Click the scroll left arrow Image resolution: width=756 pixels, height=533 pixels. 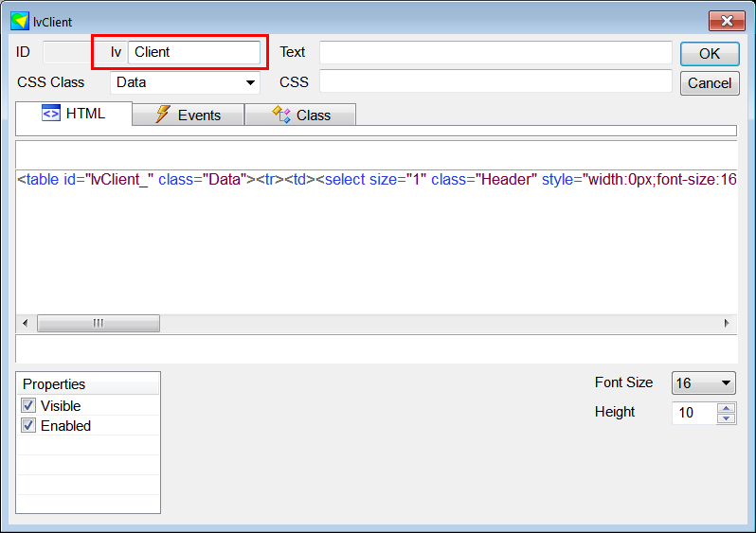click(25, 324)
